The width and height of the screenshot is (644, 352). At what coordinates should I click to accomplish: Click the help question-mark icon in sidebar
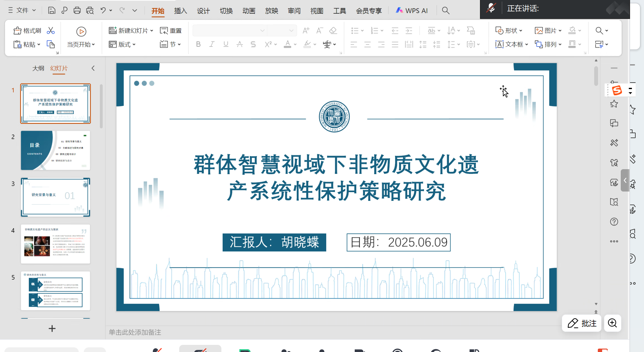[x=614, y=222]
